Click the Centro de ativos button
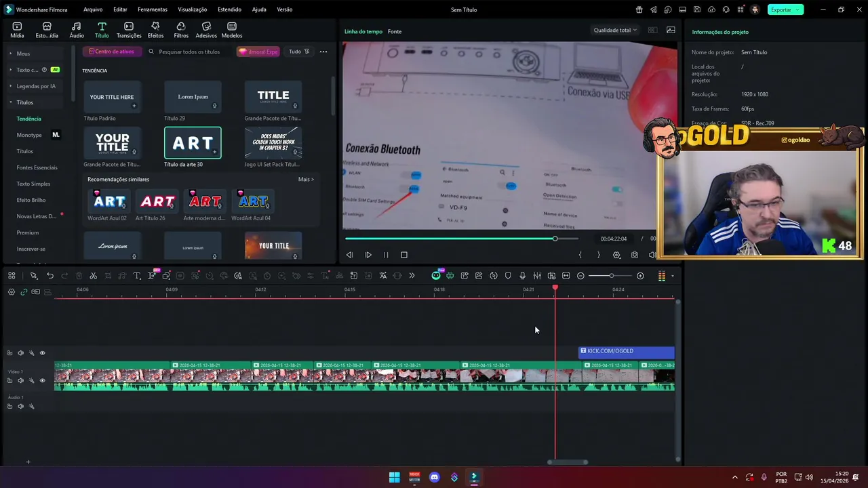 111,52
